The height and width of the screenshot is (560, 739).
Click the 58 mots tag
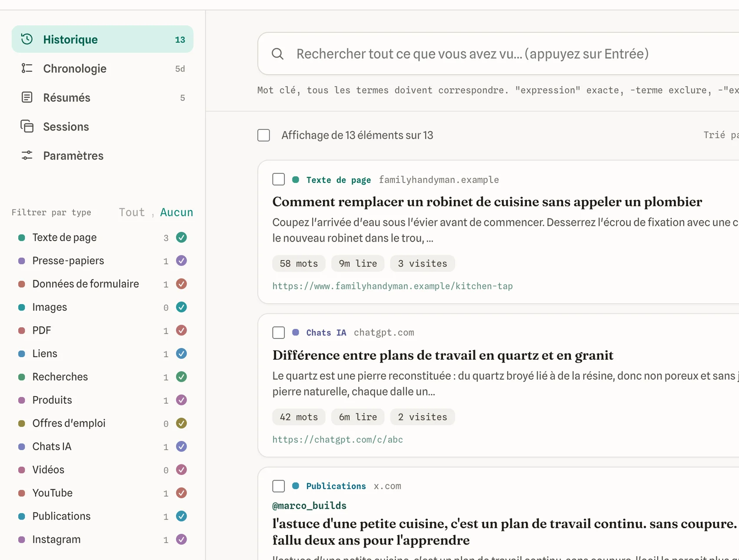click(299, 263)
